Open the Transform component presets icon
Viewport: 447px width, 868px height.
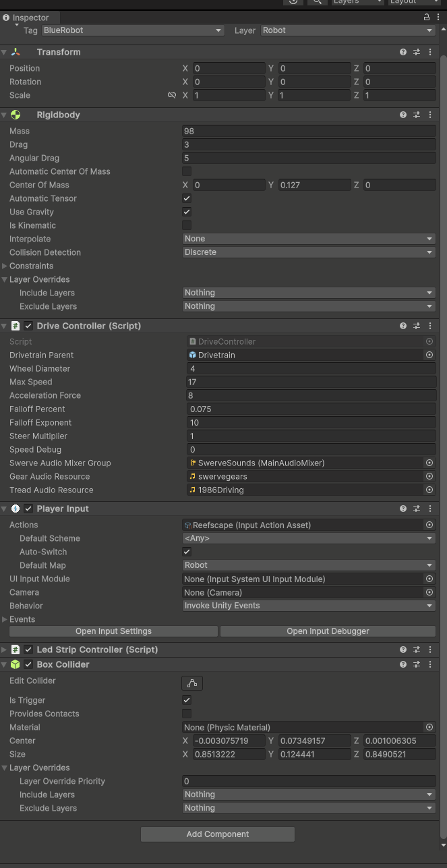417,52
